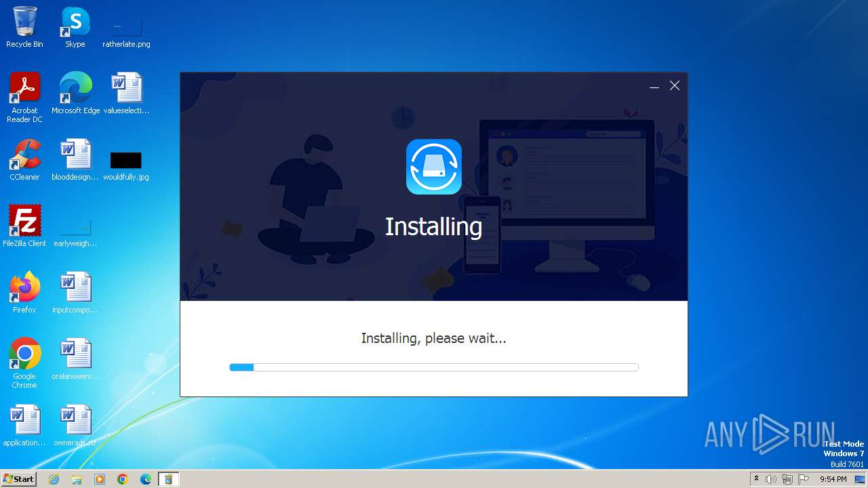
Task: Open the Windows Start menu
Action: pyautogui.click(x=19, y=479)
